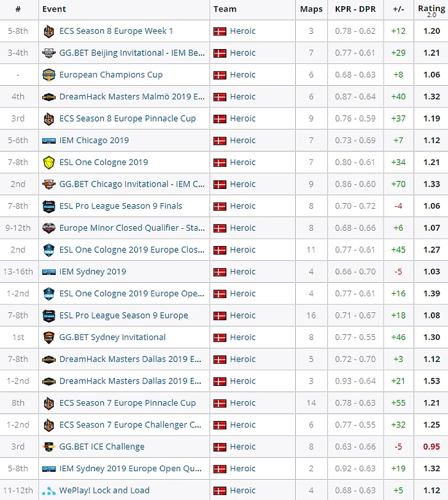Click the Denmark flag in the European Champions Cup row
The width and height of the screenshot is (448, 500).
point(220,75)
